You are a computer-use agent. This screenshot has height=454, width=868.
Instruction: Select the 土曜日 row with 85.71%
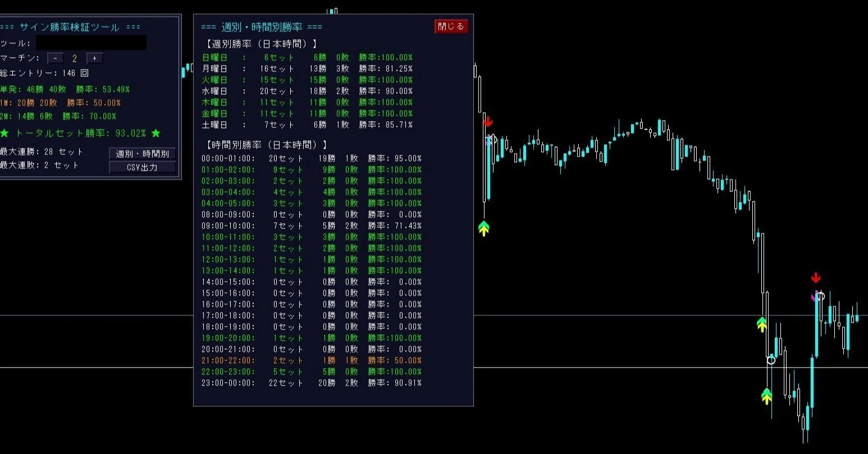point(307,125)
